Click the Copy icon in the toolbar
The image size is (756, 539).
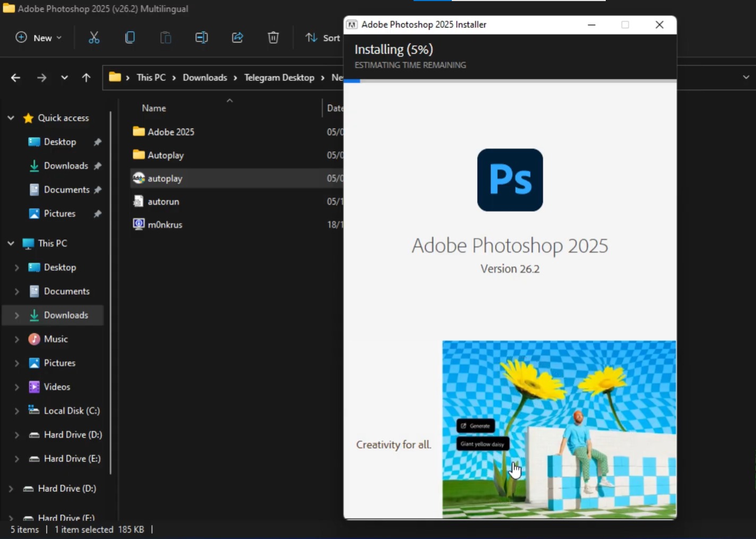pyautogui.click(x=130, y=38)
